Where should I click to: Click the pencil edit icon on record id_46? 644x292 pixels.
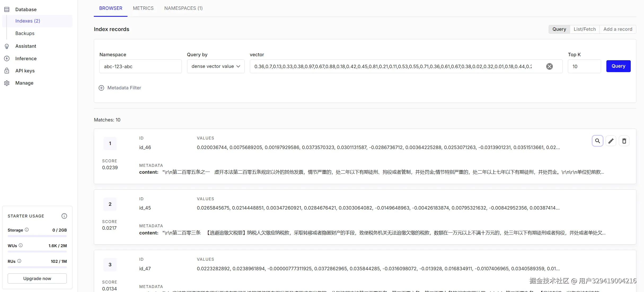[x=611, y=141]
